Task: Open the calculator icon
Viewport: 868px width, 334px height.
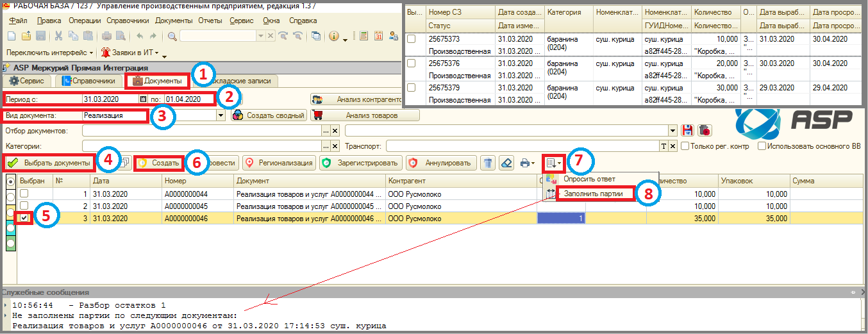Action: (x=363, y=36)
